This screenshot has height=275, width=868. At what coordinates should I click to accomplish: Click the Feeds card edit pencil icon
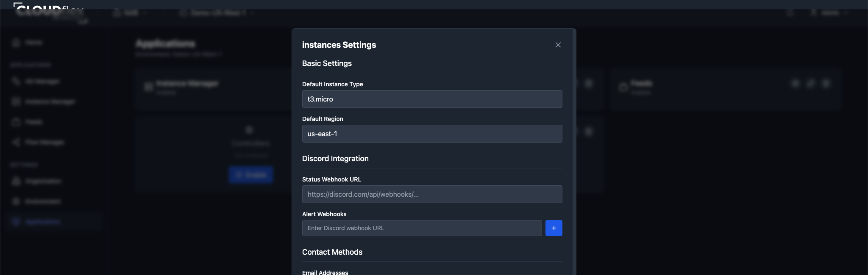[810, 84]
